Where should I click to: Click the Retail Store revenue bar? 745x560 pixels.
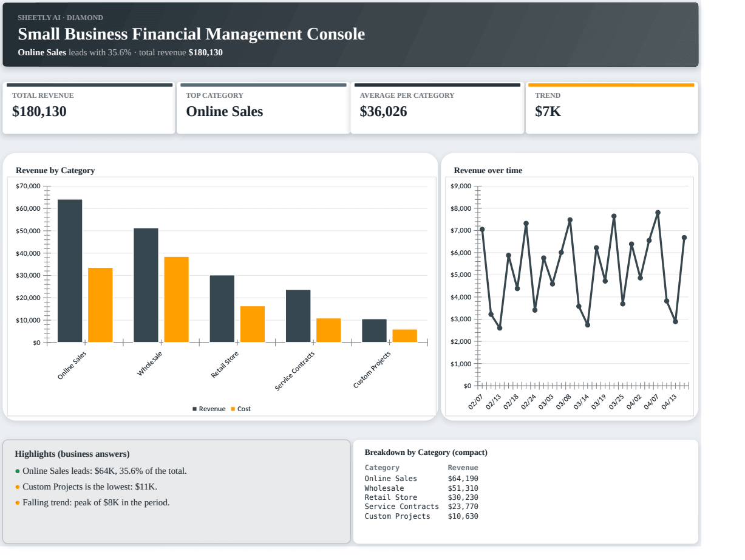[222, 309]
